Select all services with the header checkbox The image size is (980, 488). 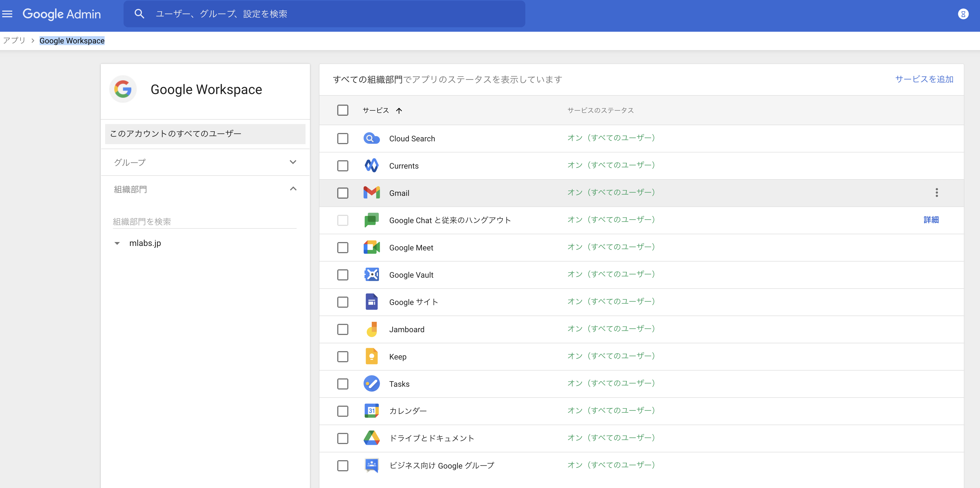(x=343, y=110)
